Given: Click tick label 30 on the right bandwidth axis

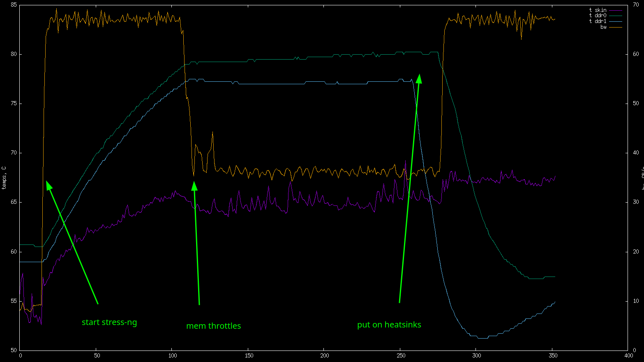Looking at the screenshot, I should (x=636, y=202).
